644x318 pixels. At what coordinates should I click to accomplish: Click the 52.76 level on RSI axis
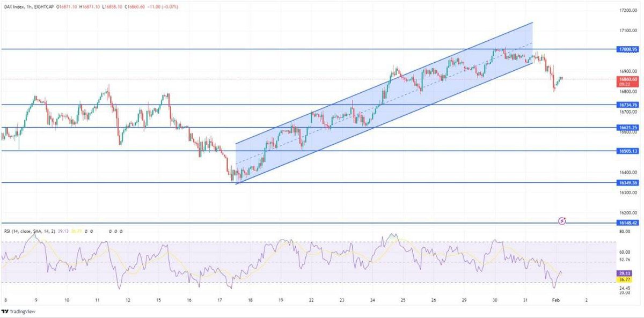[x=625, y=260]
